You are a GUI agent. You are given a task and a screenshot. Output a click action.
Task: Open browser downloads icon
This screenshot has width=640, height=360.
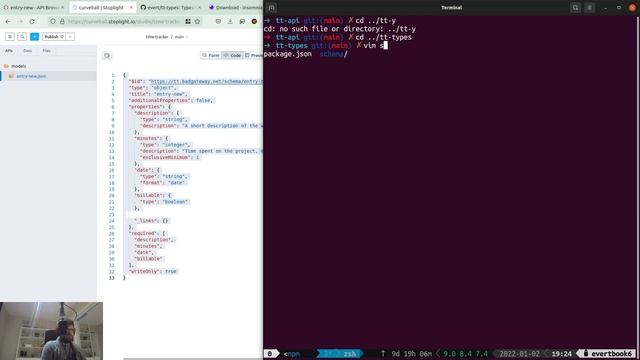tap(230, 21)
